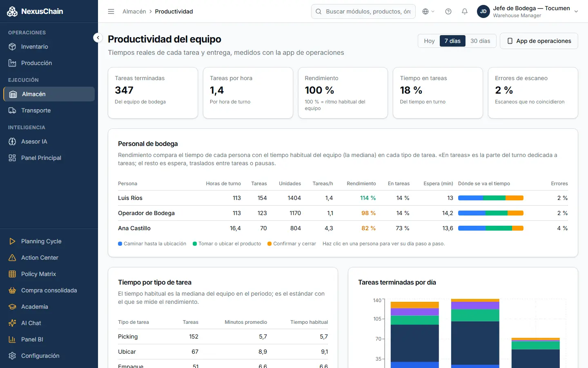The height and width of the screenshot is (368, 588).
Task: Click Luis Ríos's 114 % rendimiento value
Action: tap(368, 198)
